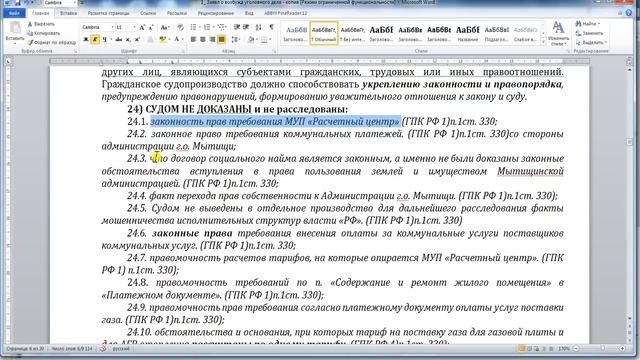This screenshot has height=360, width=640.
Task: Open the Find (Найти) dropdown arrow
Action: coord(599,24)
